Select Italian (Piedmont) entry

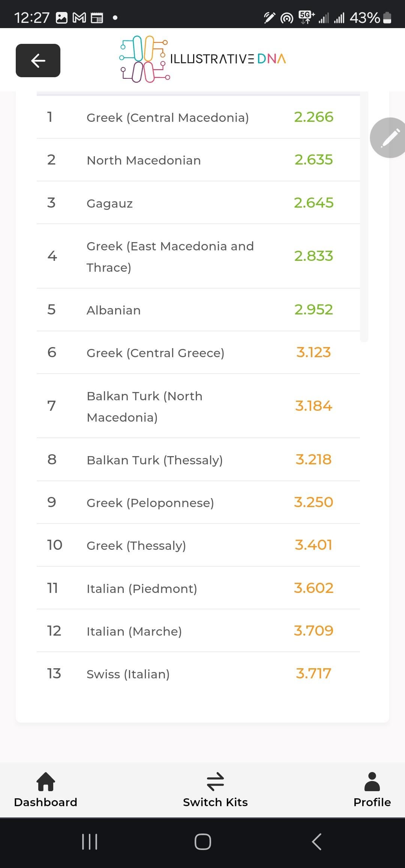click(x=198, y=588)
